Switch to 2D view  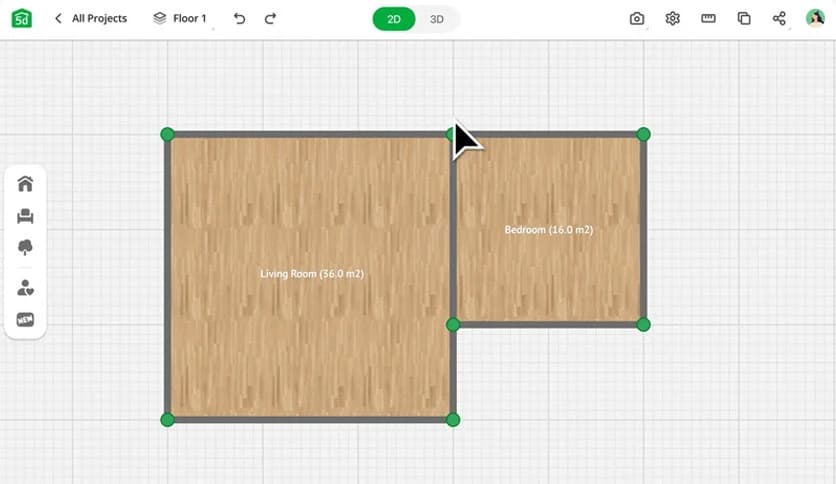(393, 19)
